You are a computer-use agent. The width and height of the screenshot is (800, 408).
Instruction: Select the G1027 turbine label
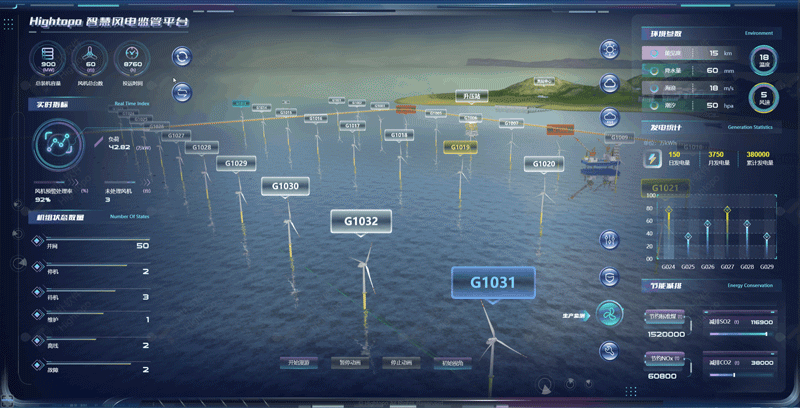(176, 136)
